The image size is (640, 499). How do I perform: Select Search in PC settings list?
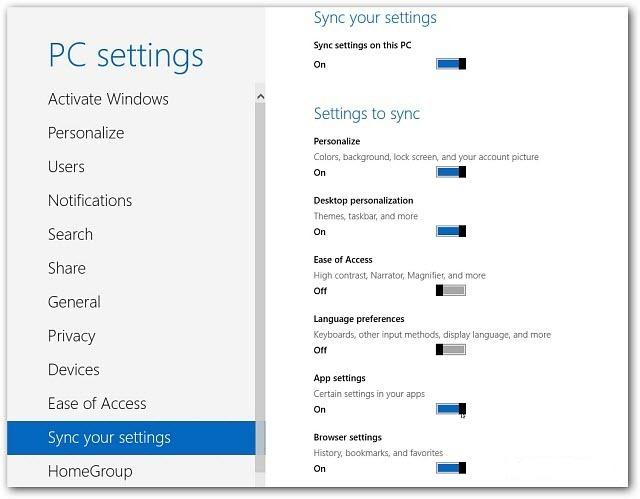pyautogui.click(x=70, y=234)
